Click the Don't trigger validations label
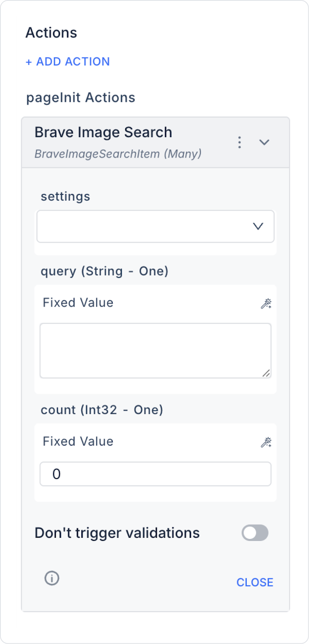This screenshot has height=644, width=309. click(x=117, y=533)
